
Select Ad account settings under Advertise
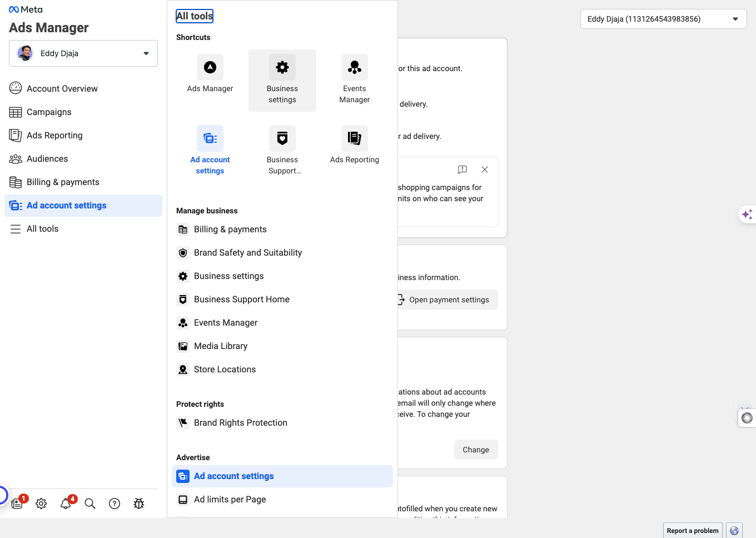tap(282, 476)
